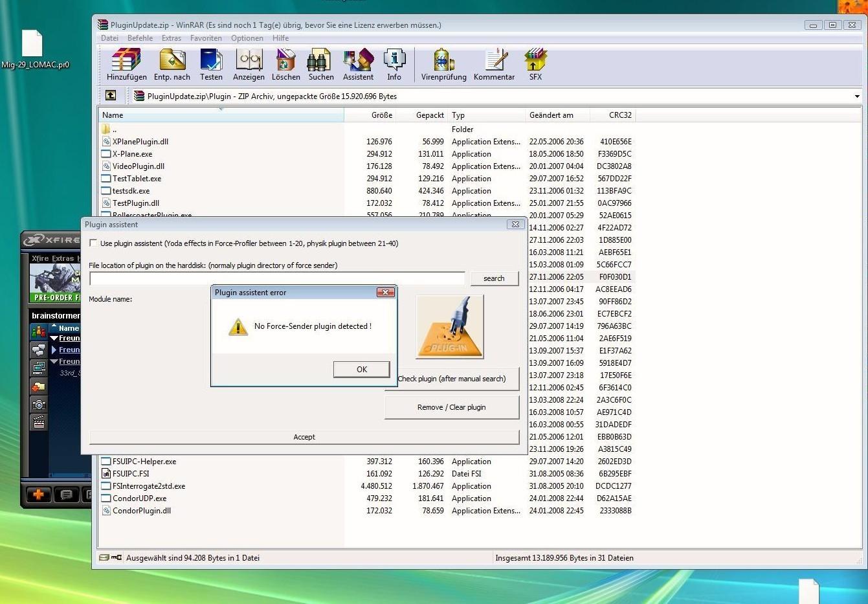Open the archive path dropdown arrow

(x=857, y=96)
